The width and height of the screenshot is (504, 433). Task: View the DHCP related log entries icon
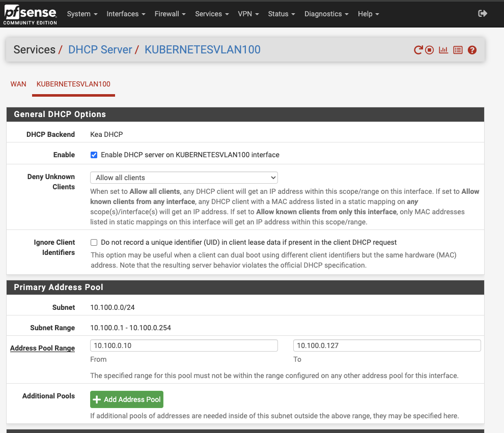pyautogui.click(x=458, y=50)
